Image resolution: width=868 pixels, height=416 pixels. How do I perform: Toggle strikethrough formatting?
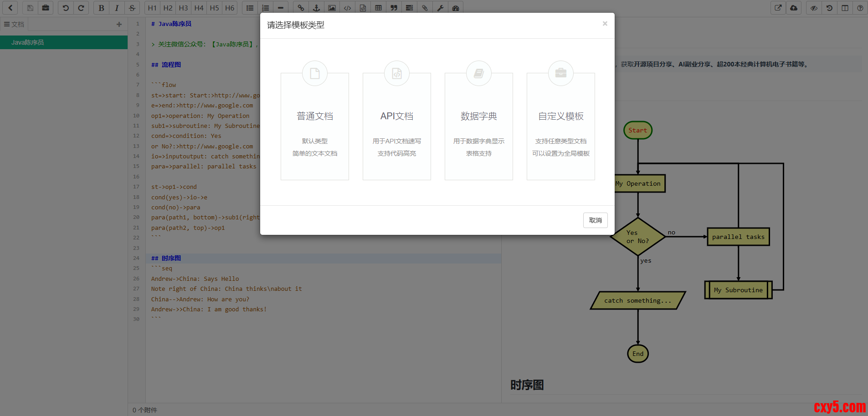[x=132, y=8]
